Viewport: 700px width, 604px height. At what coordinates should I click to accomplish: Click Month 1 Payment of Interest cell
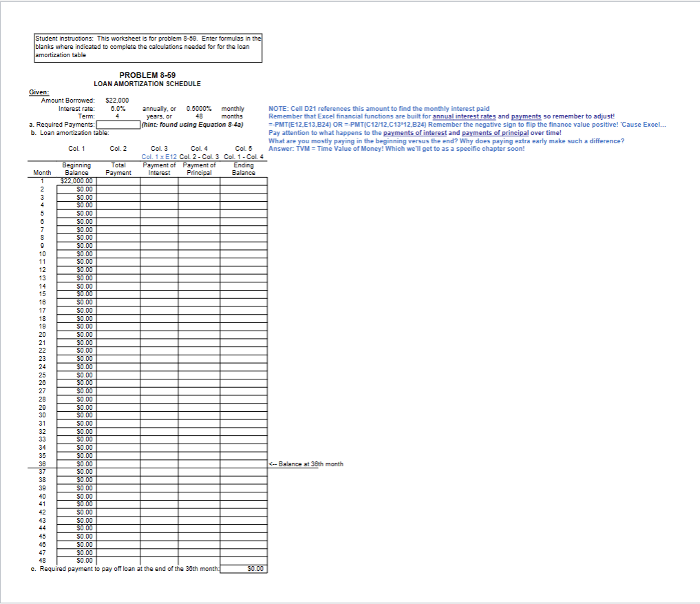[x=159, y=180]
